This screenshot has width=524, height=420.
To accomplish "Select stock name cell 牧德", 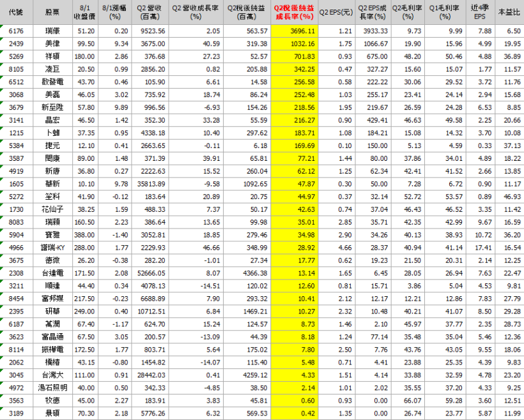I will pos(52,400).
